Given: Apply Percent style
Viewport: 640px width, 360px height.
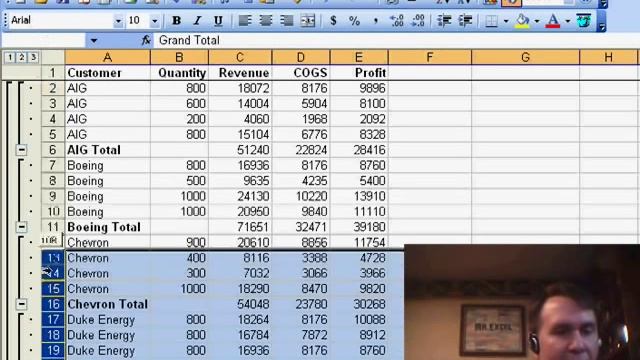Looking at the screenshot, I should click(354, 20).
